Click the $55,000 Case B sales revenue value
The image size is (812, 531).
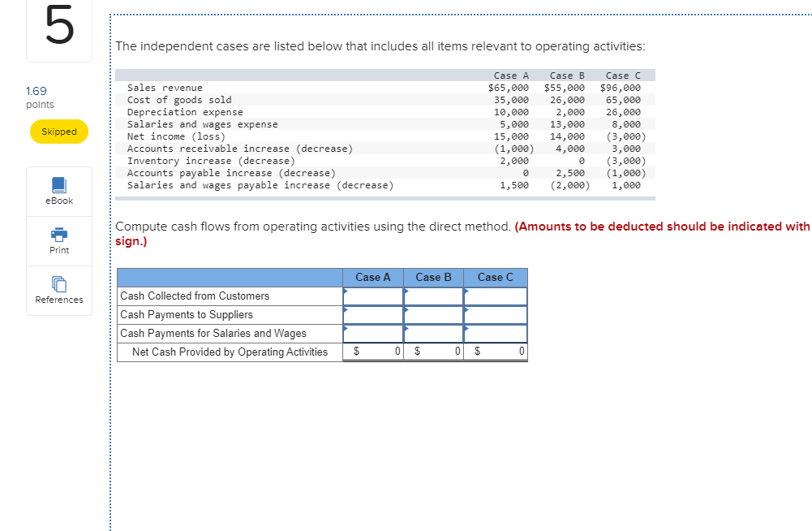pyautogui.click(x=565, y=88)
